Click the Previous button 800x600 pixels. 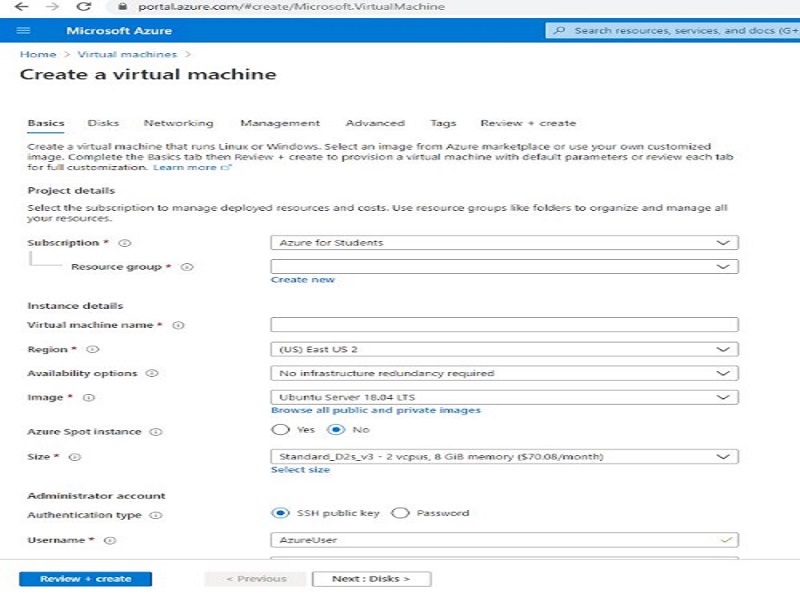(256, 579)
